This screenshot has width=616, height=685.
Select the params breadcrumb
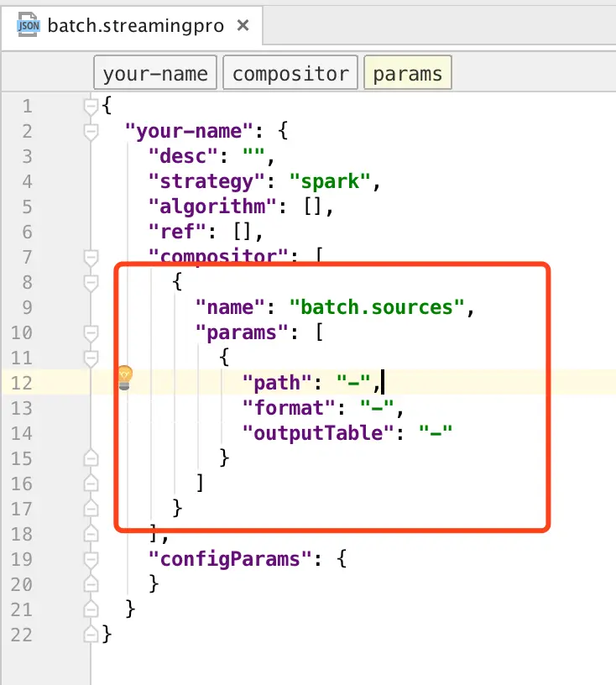(x=408, y=73)
